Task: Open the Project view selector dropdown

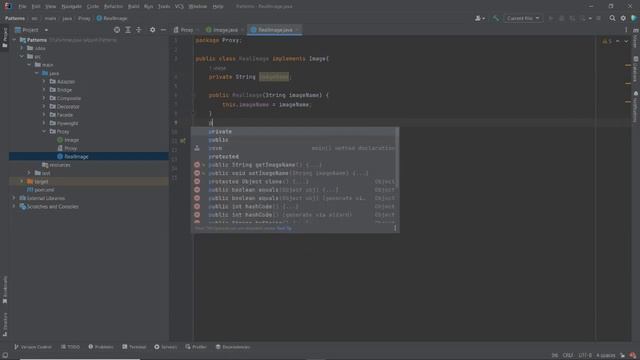Action: (x=31, y=30)
